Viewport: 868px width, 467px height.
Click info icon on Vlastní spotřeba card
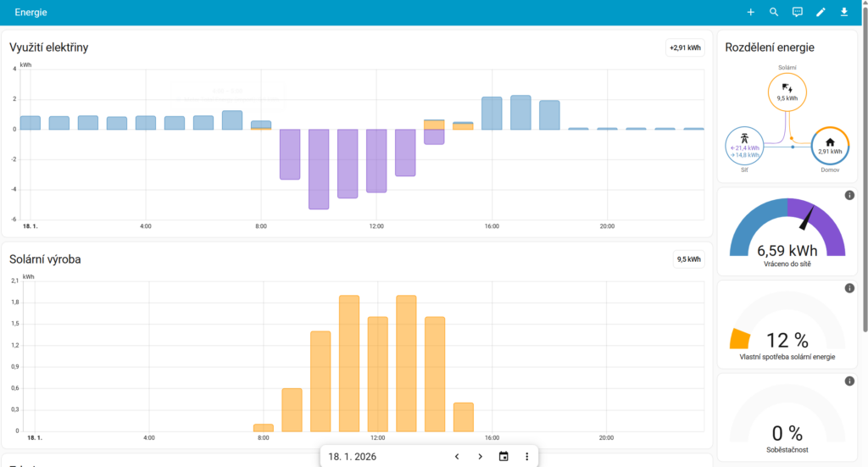point(849,288)
